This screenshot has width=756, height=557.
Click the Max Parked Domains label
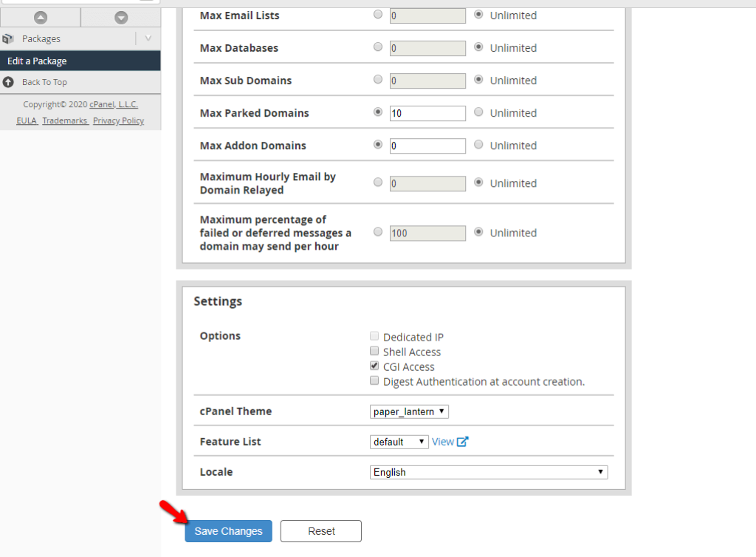[x=254, y=113]
